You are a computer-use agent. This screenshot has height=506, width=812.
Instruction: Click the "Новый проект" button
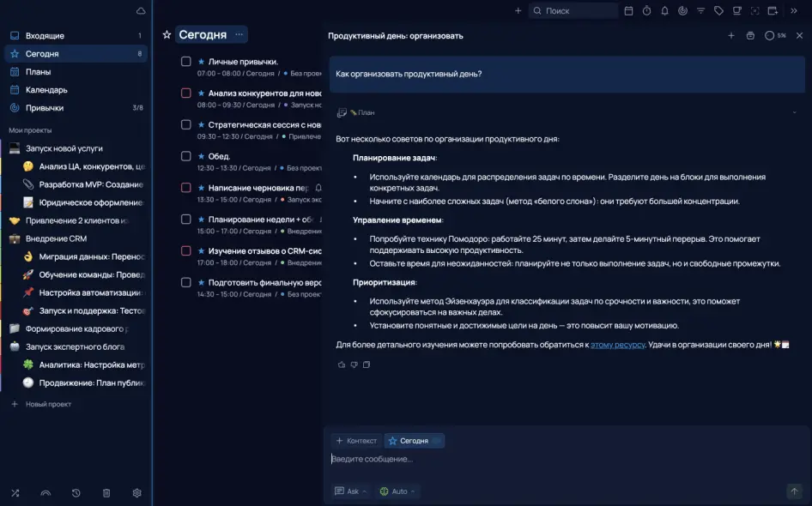pos(48,404)
